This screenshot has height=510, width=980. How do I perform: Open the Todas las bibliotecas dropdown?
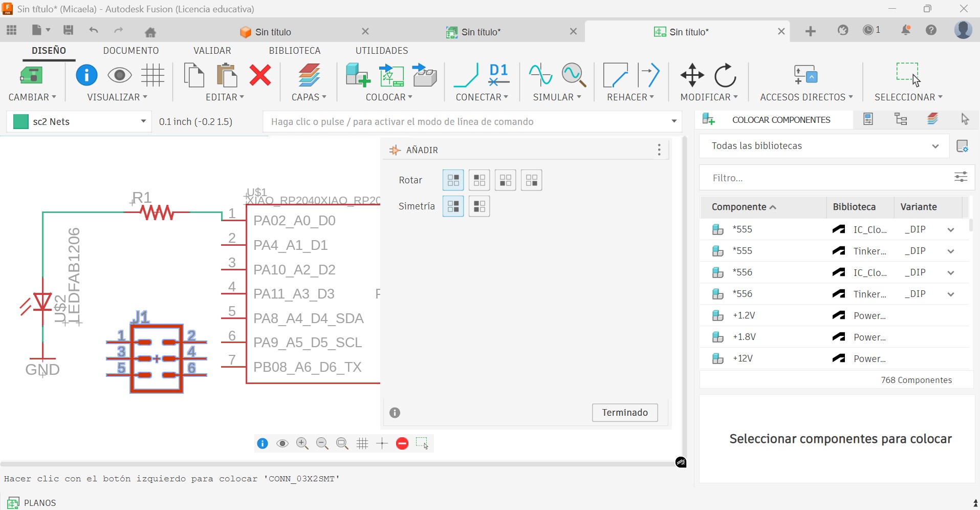pos(824,146)
